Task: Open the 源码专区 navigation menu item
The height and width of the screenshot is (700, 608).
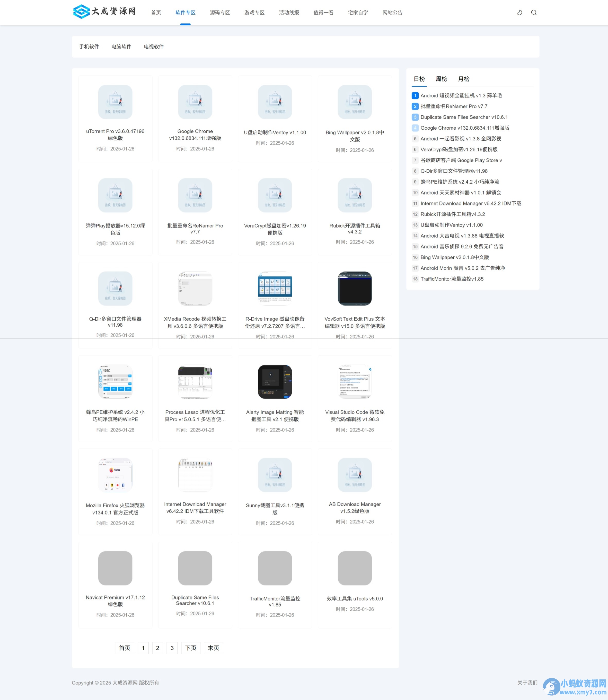Action: [220, 13]
